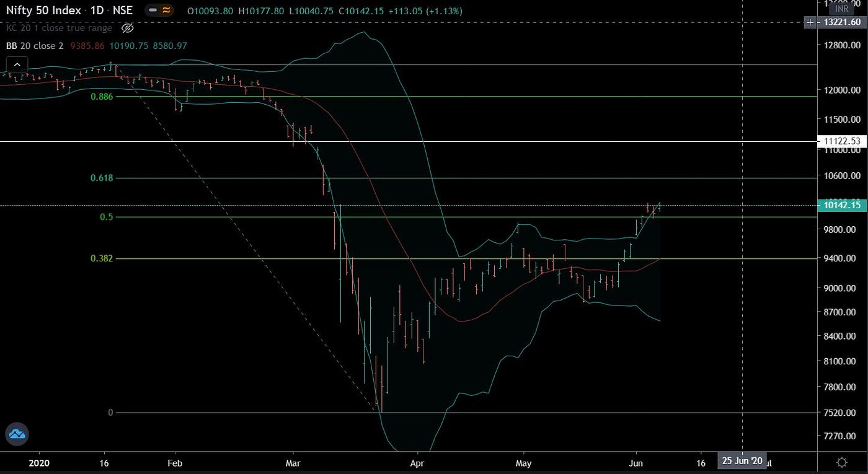Click the open value O10093.80
Viewport: 868px width, 474px height.
(x=211, y=11)
